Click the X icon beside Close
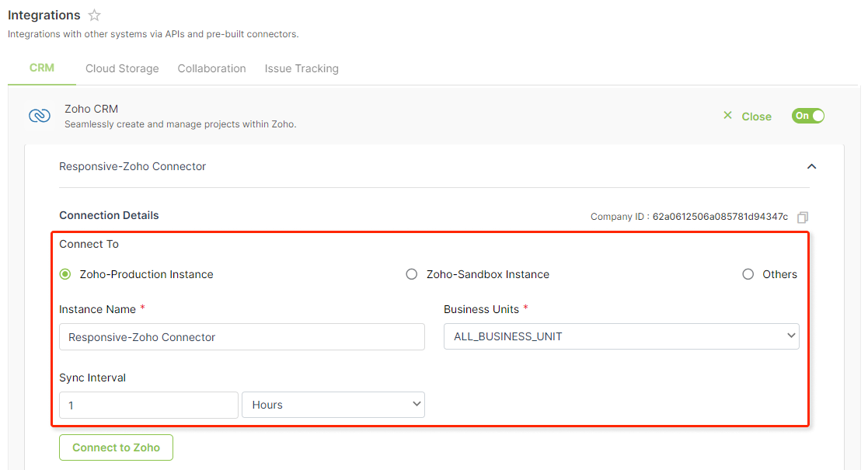The image size is (868, 470). (728, 115)
